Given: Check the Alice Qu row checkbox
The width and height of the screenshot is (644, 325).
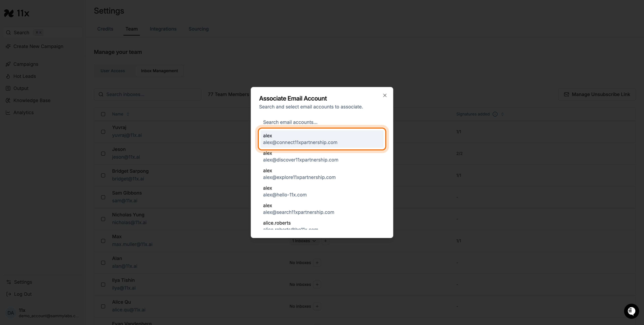Looking at the screenshot, I should click(x=103, y=306).
